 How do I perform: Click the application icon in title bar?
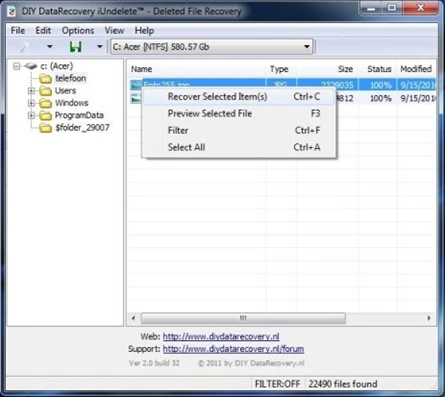(12, 12)
